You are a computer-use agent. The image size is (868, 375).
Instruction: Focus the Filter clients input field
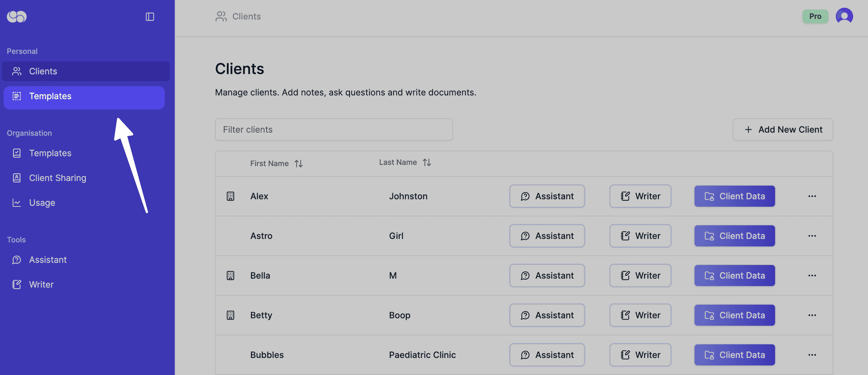coord(334,130)
